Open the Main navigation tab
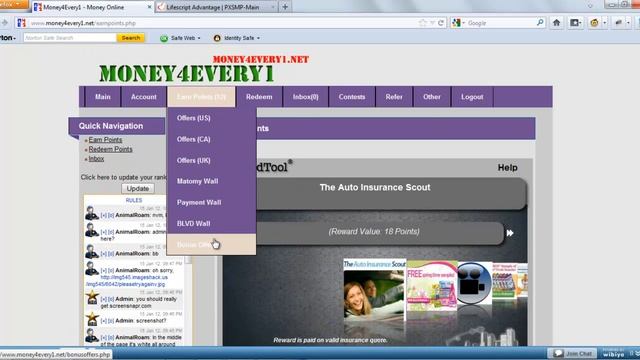 (x=103, y=97)
